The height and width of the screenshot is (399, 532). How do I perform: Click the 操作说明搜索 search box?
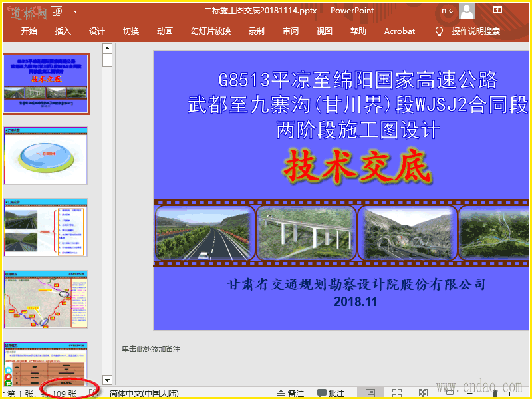point(476,31)
